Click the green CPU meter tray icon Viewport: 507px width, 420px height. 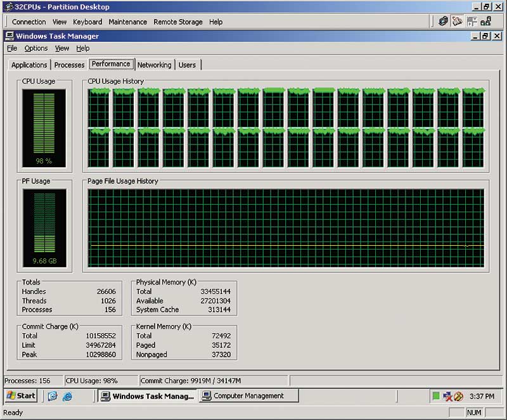436,396
